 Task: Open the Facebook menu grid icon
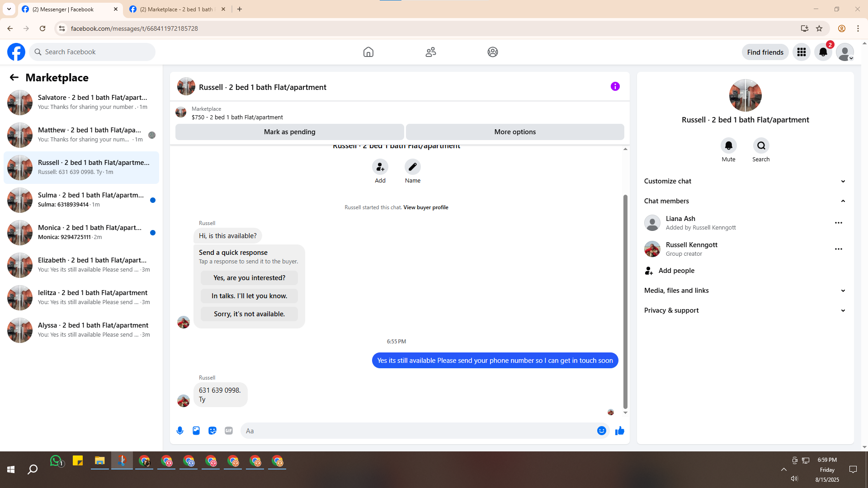tap(801, 52)
